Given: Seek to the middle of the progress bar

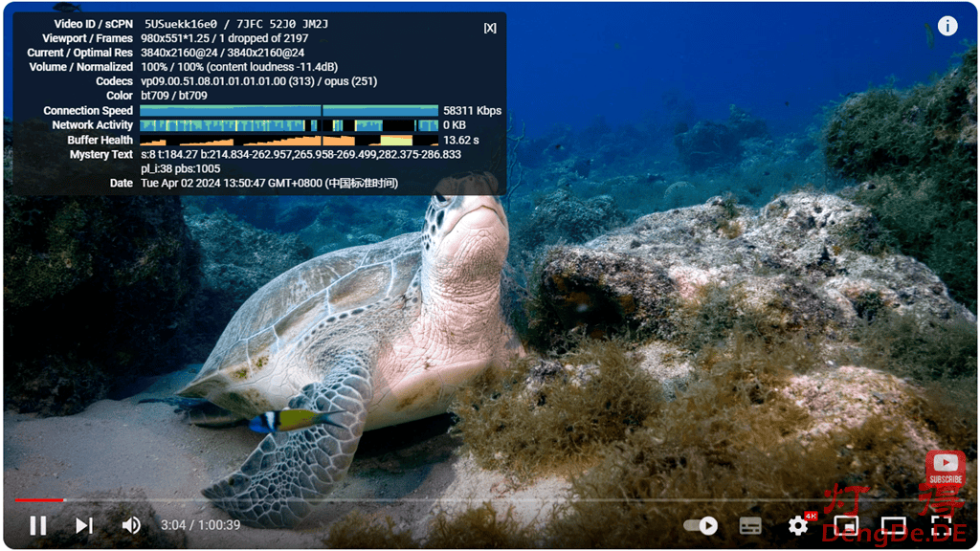Looking at the screenshot, I should click(490, 499).
